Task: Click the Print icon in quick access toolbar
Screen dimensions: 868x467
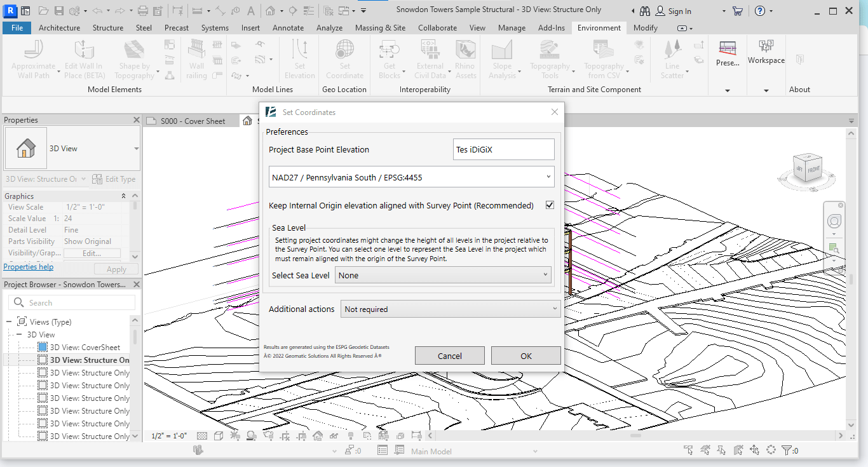Action: 143,11
